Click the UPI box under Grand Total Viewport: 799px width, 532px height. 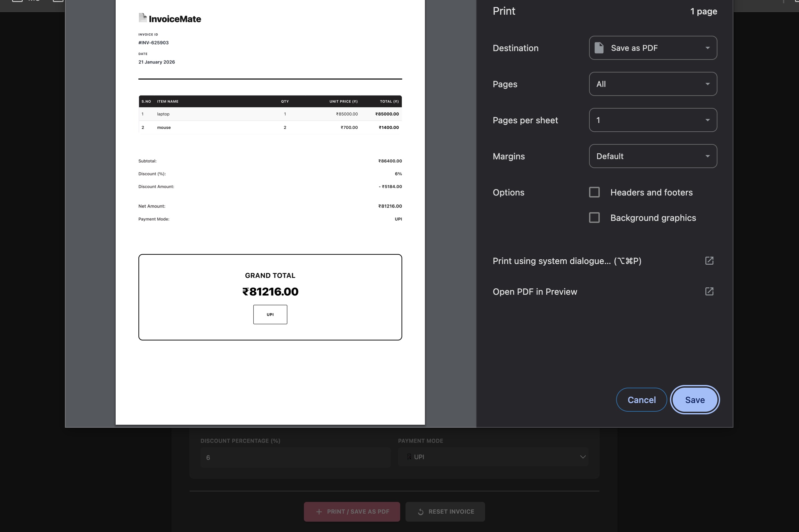[x=270, y=314]
